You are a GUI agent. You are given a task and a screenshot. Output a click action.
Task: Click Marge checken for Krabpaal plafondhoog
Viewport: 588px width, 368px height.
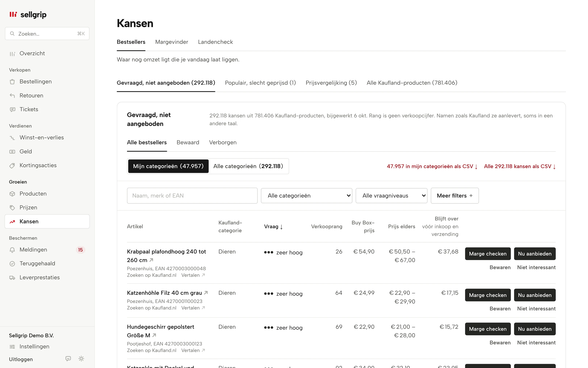[x=488, y=254]
